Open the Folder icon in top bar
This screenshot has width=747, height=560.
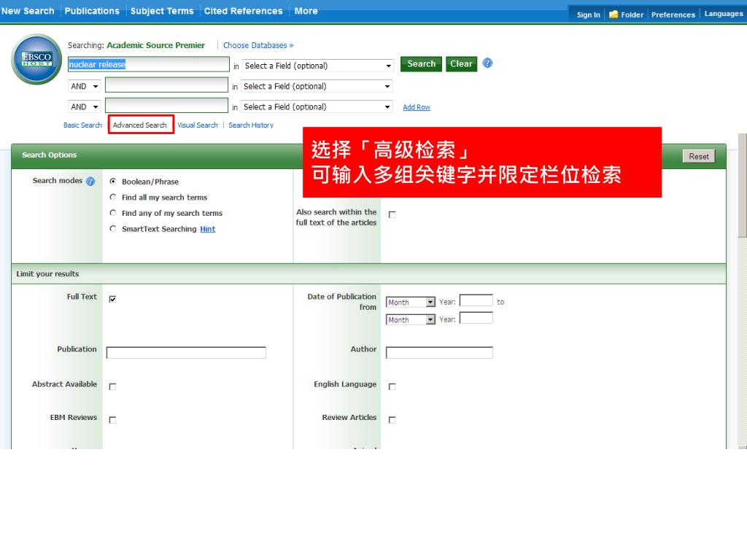(x=614, y=15)
